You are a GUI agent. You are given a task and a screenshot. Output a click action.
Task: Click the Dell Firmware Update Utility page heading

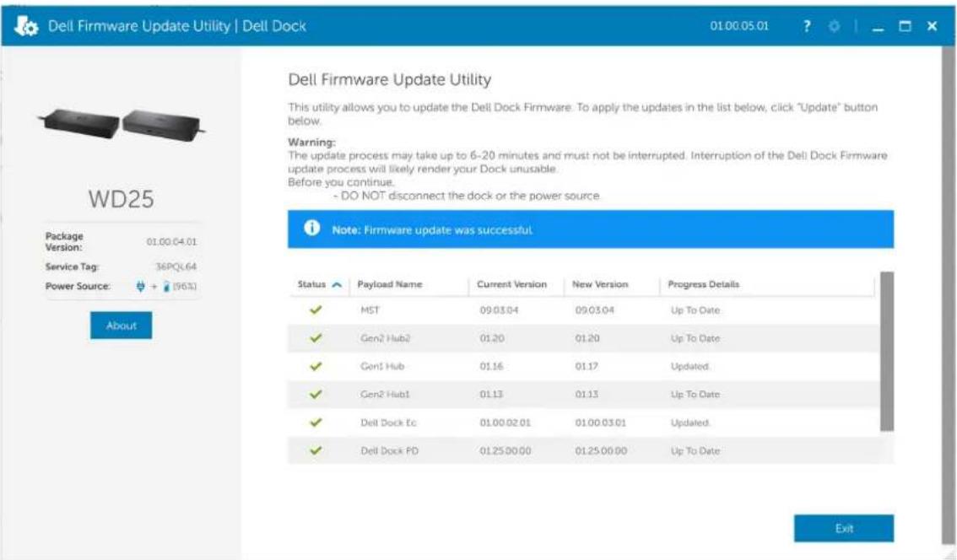coord(389,79)
